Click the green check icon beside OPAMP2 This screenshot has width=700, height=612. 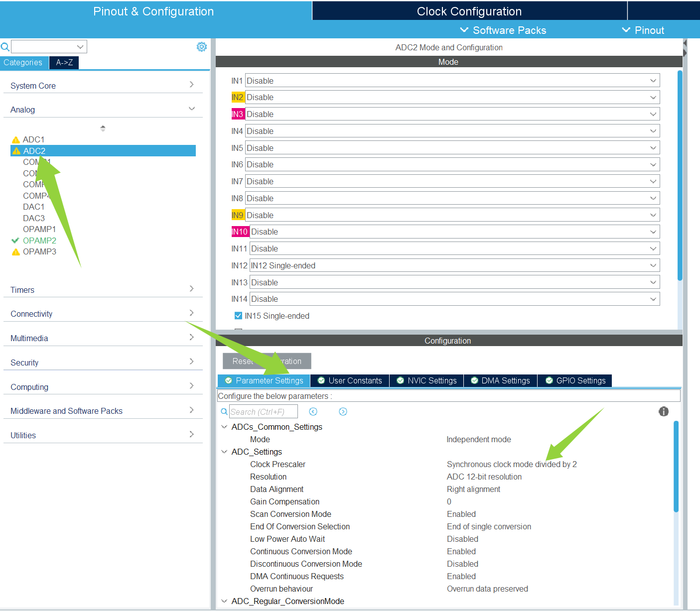coord(15,241)
